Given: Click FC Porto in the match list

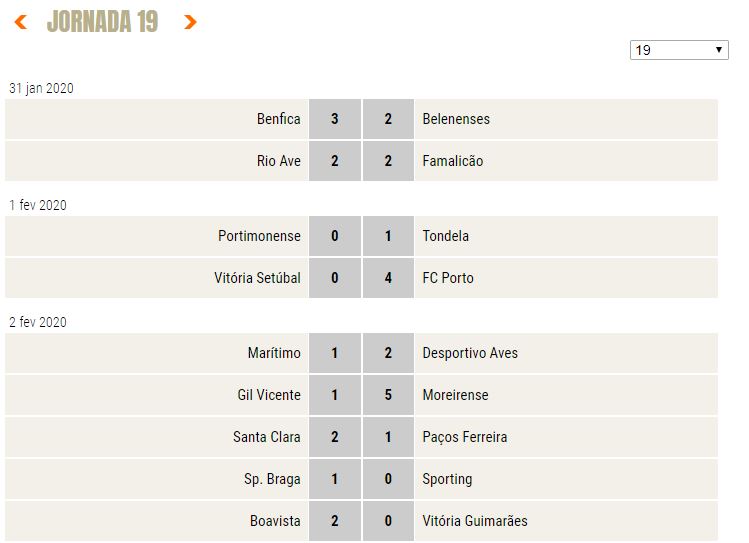Looking at the screenshot, I should pyautogui.click(x=448, y=278).
